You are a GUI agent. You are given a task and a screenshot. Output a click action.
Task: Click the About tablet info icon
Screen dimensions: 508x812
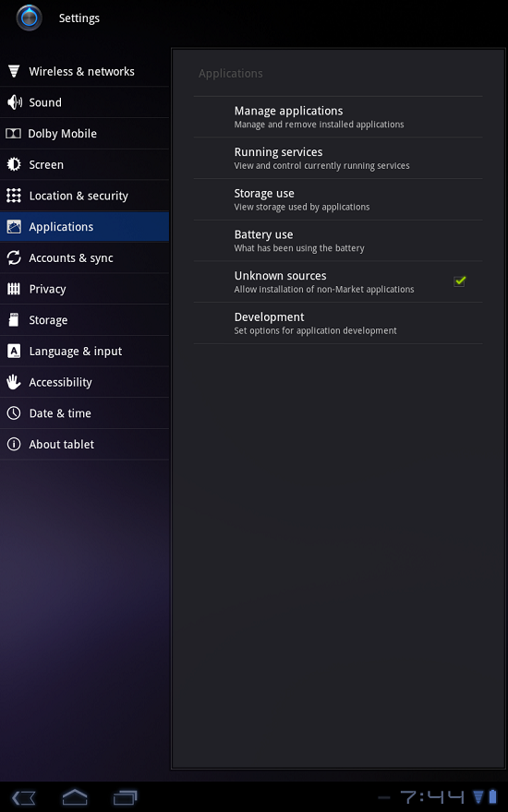[14, 444]
